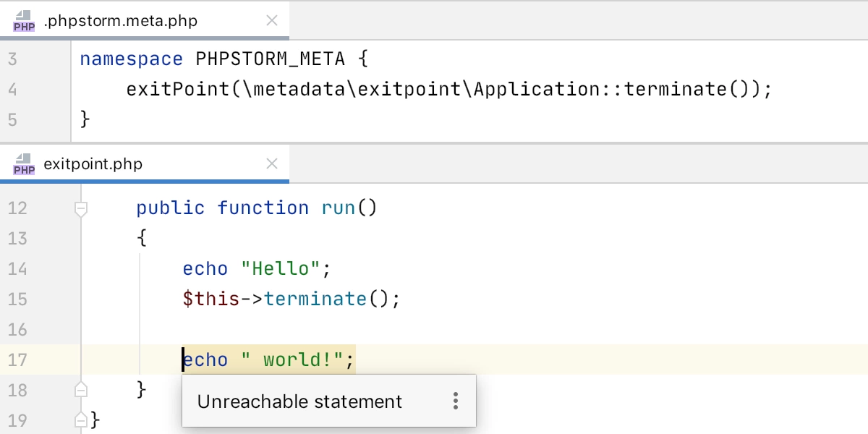Screen dimensions: 868x434
Task: Click the 'echo' keyword on line 14
Action: [x=205, y=269]
